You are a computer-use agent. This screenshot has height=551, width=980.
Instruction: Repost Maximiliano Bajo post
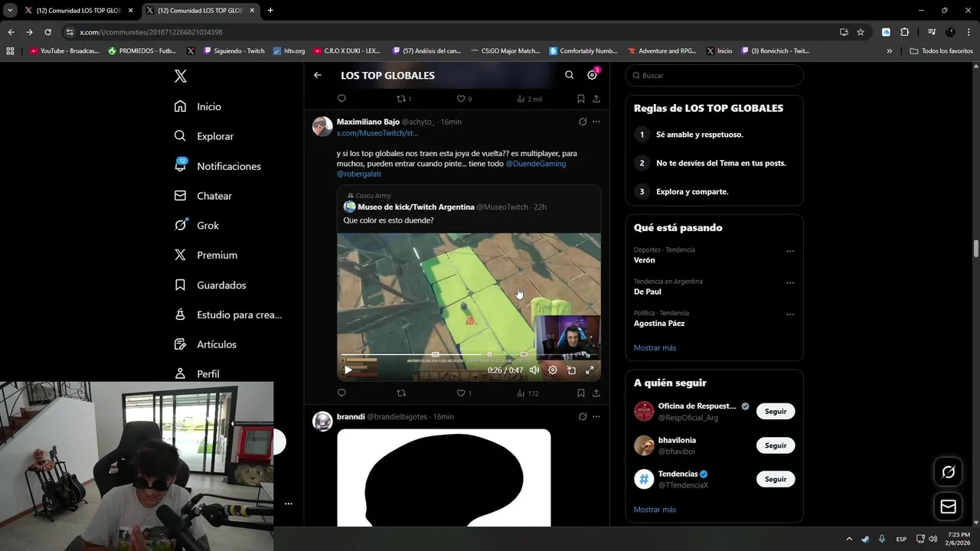tap(401, 393)
